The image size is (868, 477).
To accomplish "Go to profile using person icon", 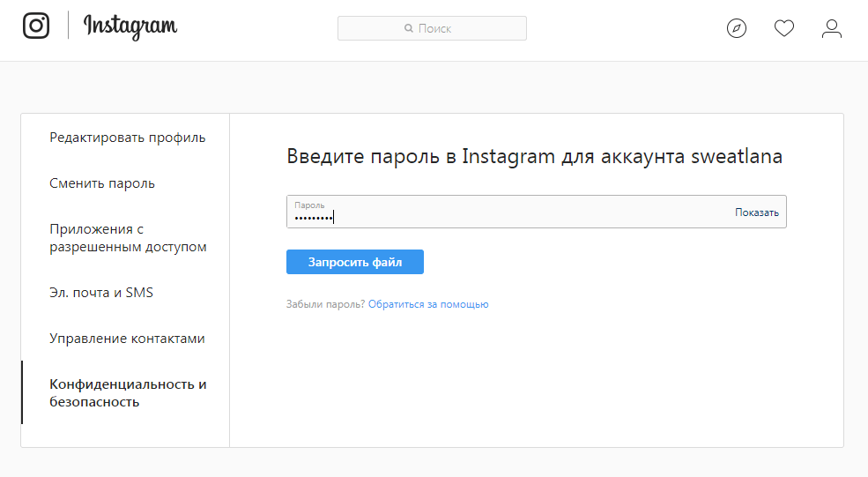I will (x=832, y=29).
